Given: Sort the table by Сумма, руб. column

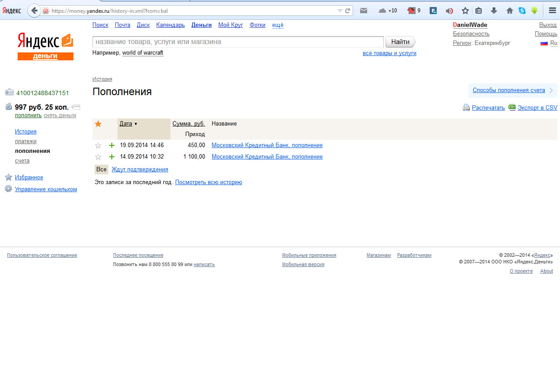Looking at the screenshot, I should pyautogui.click(x=188, y=124).
